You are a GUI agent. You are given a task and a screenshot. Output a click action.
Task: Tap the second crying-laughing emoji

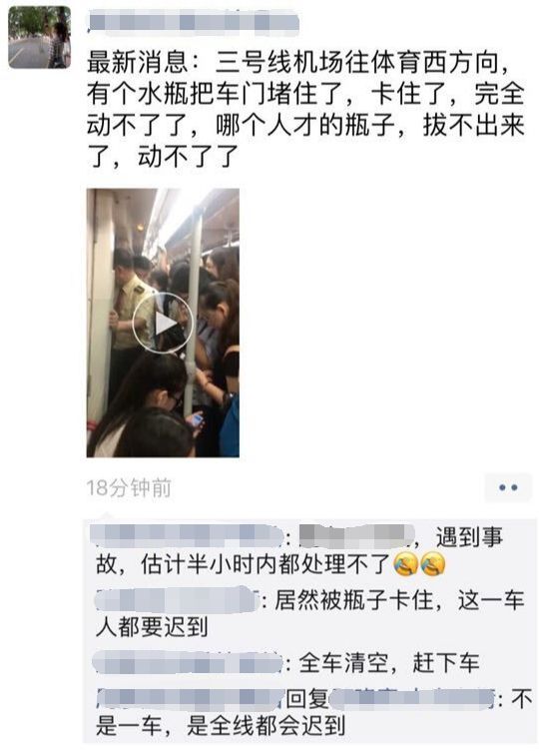coord(432,563)
